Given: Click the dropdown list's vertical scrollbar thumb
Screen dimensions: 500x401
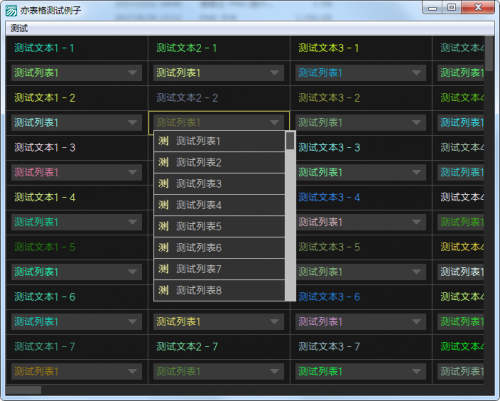Looking at the screenshot, I should tap(290, 141).
